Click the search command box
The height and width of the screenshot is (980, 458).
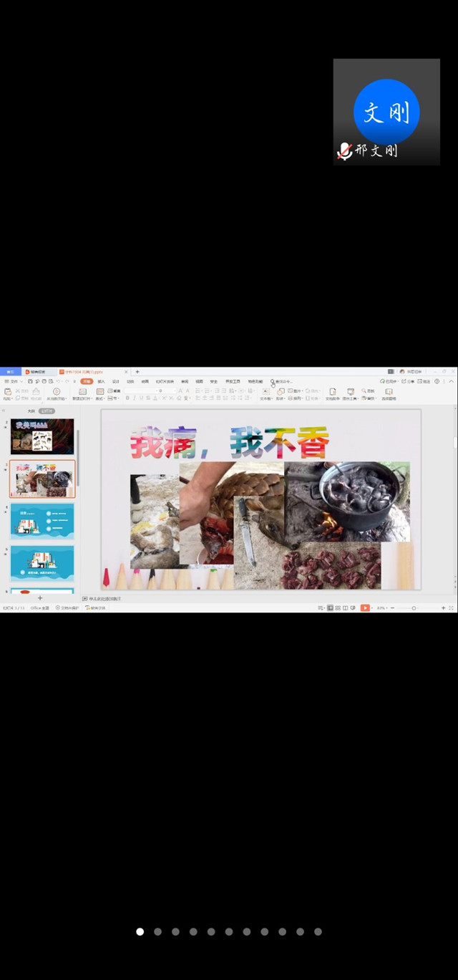(283, 381)
